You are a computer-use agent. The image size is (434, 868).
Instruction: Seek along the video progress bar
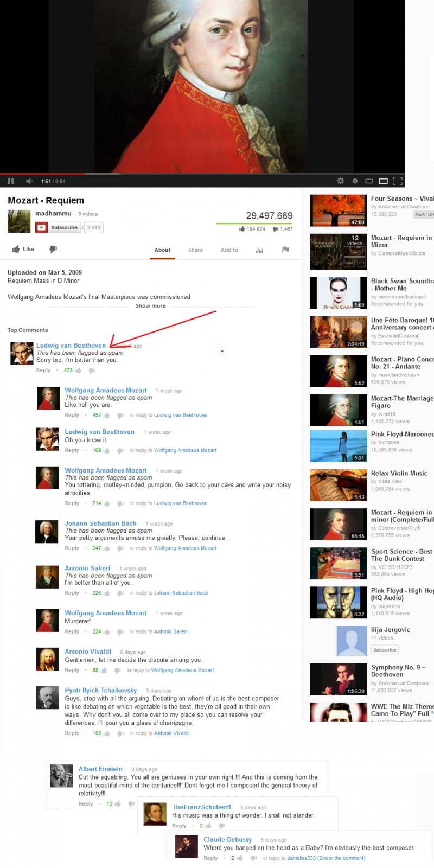(202, 174)
